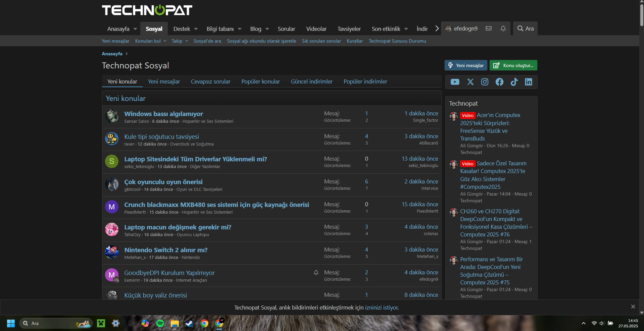Image resolution: width=644 pixels, height=331 pixels.
Task: Open "CH260 ve CH270 Digital" sidebar article
Action: click(x=496, y=223)
